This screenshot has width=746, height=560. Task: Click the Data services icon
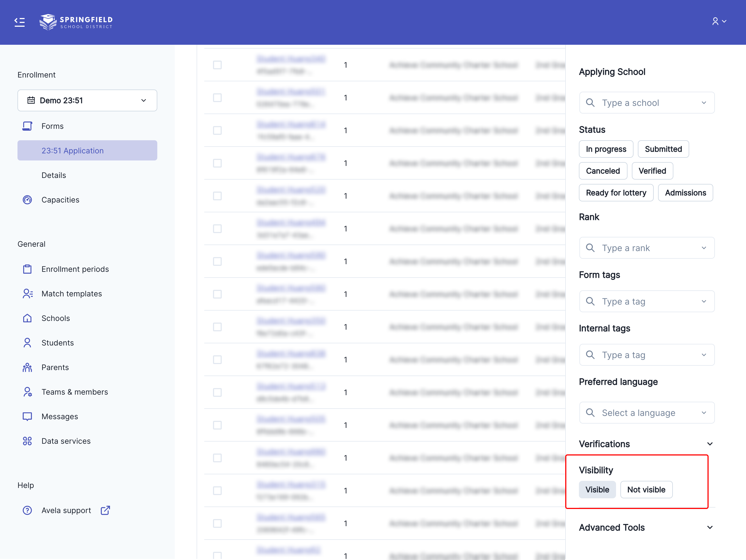(x=27, y=441)
